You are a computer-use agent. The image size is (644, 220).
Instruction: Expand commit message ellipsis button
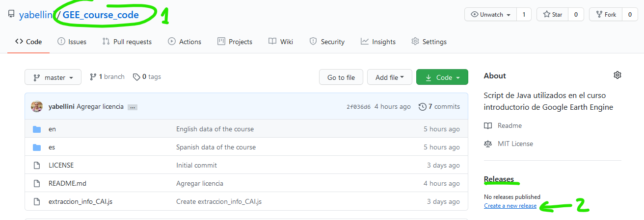[x=133, y=107]
